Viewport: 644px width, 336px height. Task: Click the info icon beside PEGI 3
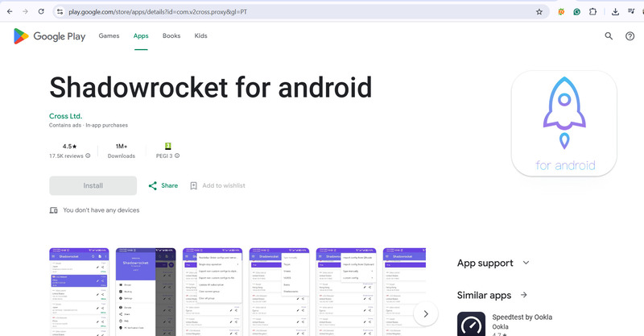tap(177, 156)
